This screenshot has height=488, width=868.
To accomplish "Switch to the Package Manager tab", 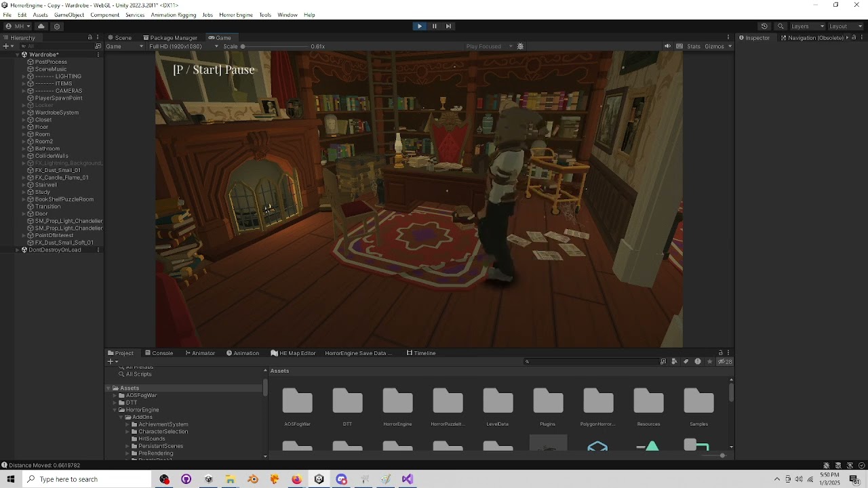I will 170,38.
